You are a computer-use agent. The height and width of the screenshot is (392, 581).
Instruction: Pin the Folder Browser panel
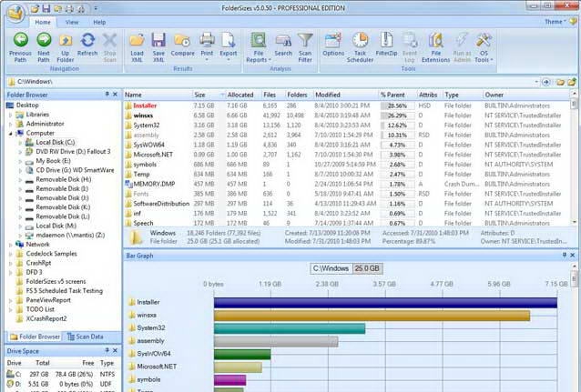click(107, 95)
